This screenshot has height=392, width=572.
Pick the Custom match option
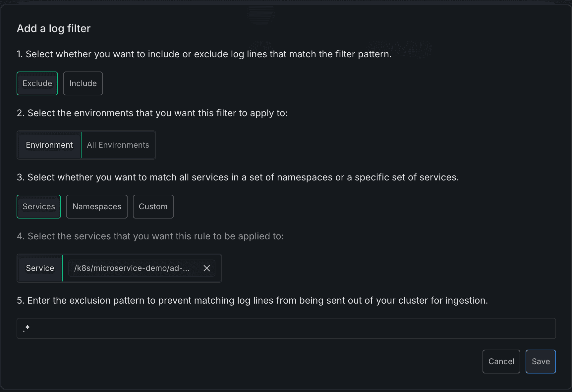153,207
